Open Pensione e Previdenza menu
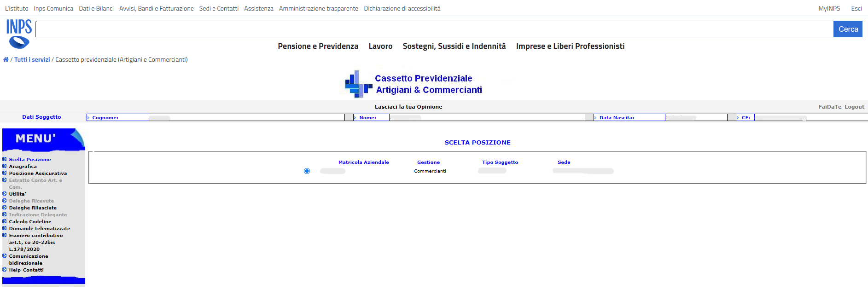 pos(318,46)
